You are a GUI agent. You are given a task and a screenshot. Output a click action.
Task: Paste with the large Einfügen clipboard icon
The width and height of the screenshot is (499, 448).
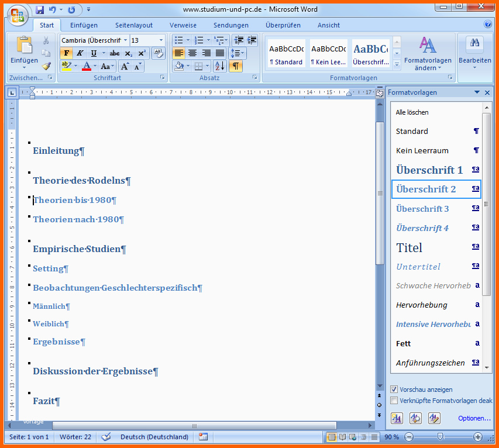(24, 45)
